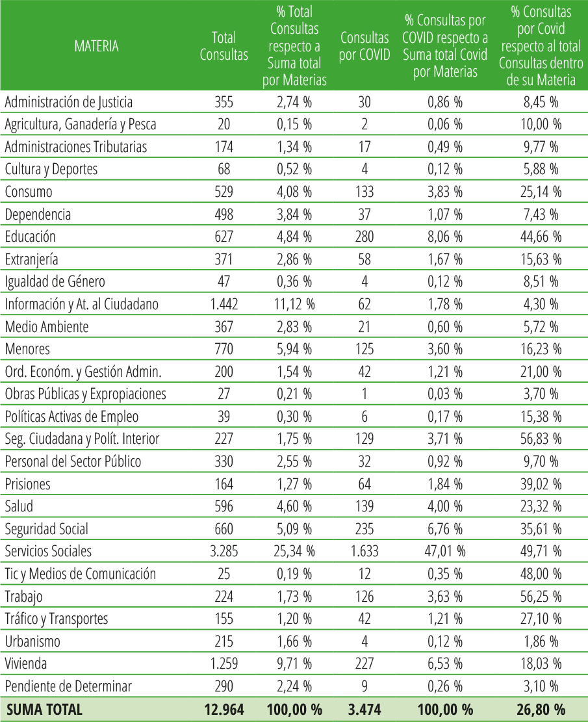Select the 27,10 % cell
Viewport: 588px width, 722px height.
point(541,619)
